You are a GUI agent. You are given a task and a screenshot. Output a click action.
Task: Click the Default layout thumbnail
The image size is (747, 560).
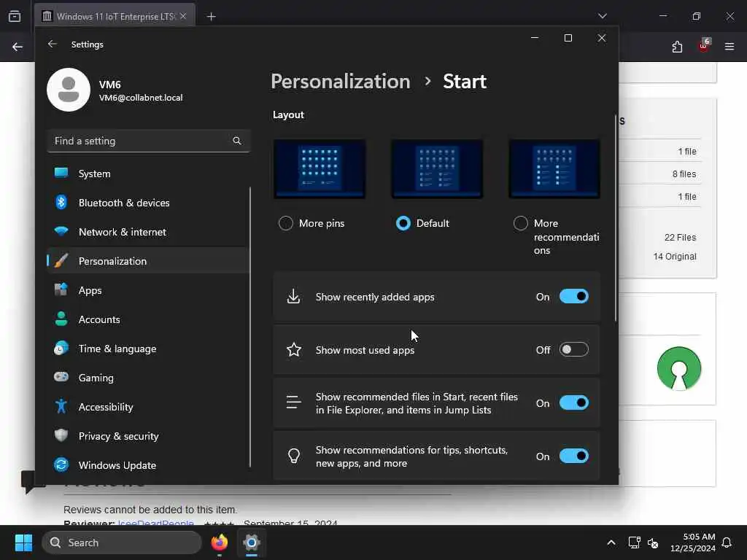tap(437, 168)
